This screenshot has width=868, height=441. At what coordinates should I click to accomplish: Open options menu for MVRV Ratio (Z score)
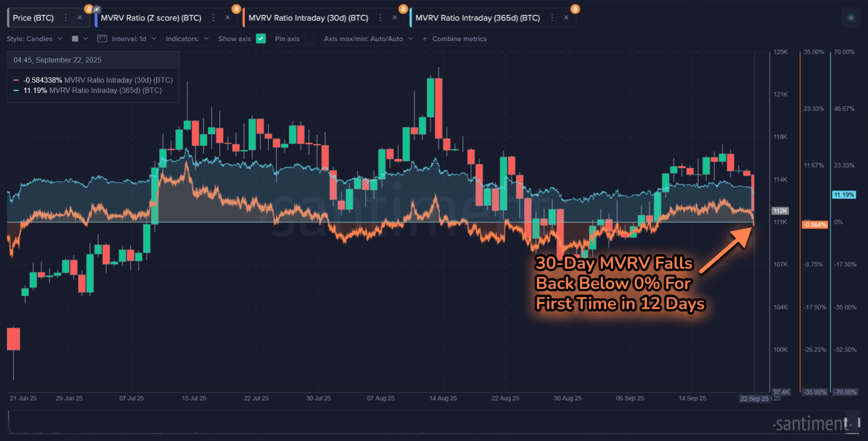[x=213, y=18]
